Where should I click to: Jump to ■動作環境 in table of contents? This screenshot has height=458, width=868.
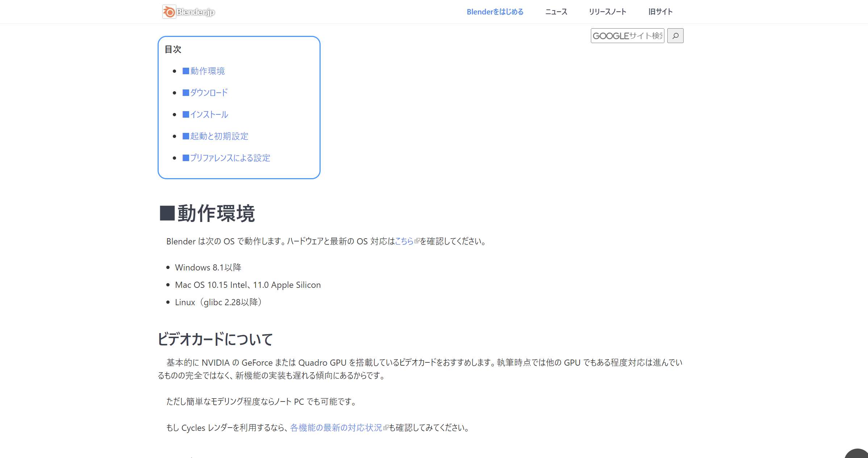pyautogui.click(x=204, y=71)
